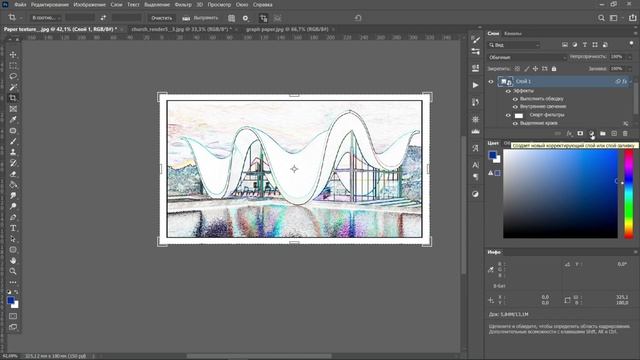Select the Eyedropper tool
Screen dimensions: 640x360
tap(13, 120)
